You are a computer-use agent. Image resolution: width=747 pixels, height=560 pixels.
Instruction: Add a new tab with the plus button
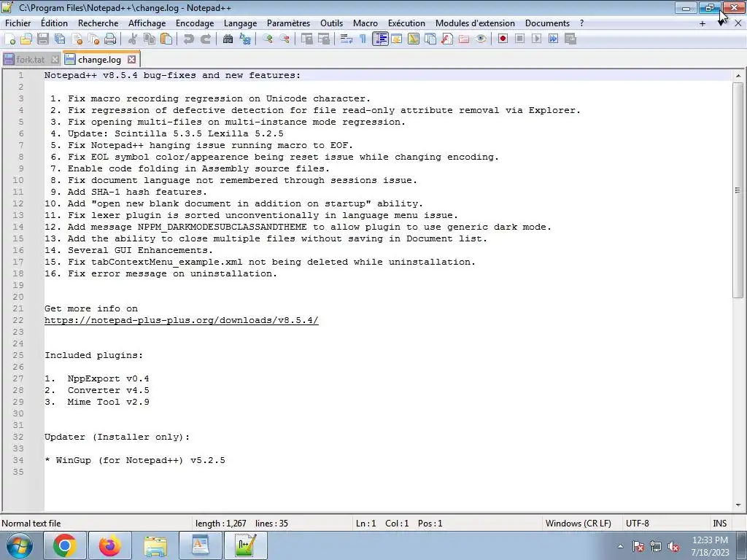coord(703,23)
